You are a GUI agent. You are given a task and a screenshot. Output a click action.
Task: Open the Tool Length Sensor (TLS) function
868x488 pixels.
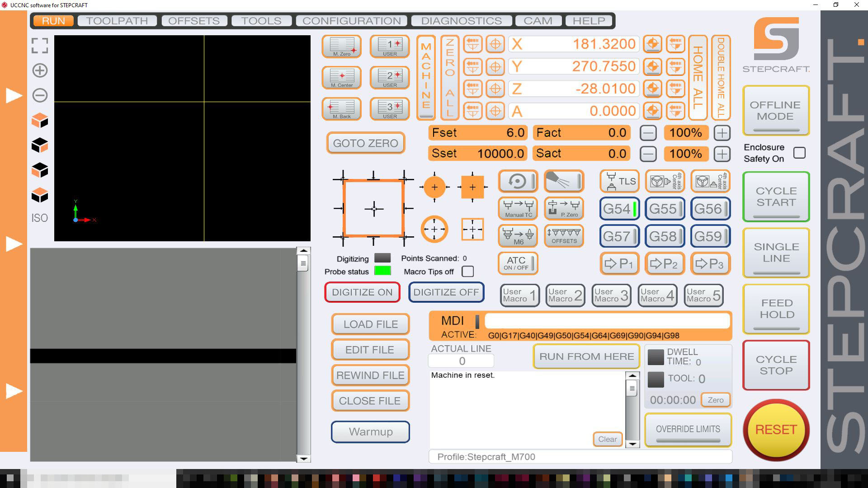(x=619, y=181)
